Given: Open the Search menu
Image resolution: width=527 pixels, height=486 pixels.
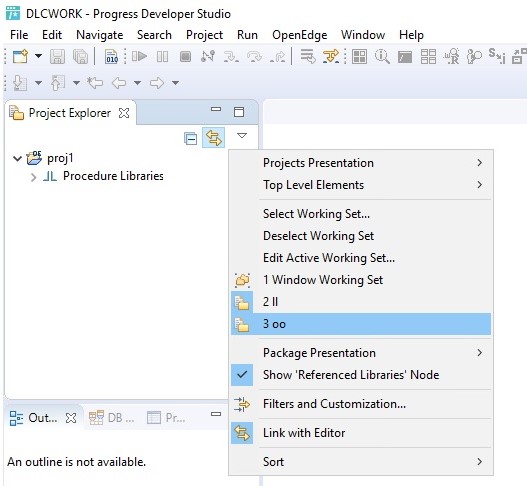Looking at the screenshot, I should tap(154, 35).
